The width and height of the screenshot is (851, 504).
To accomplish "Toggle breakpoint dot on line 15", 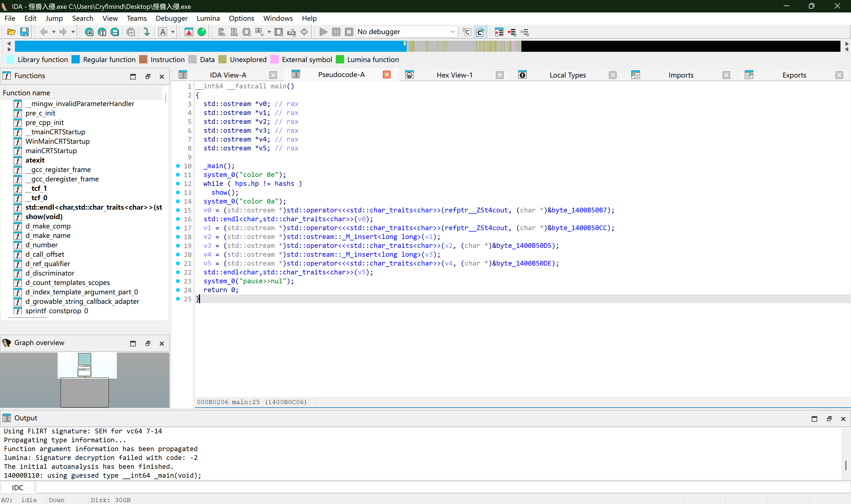I will [x=178, y=210].
